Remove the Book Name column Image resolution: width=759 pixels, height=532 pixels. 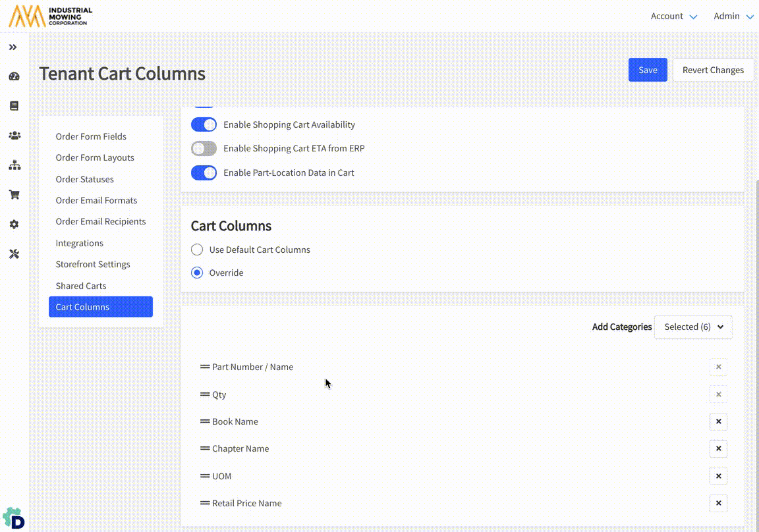(718, 421)
